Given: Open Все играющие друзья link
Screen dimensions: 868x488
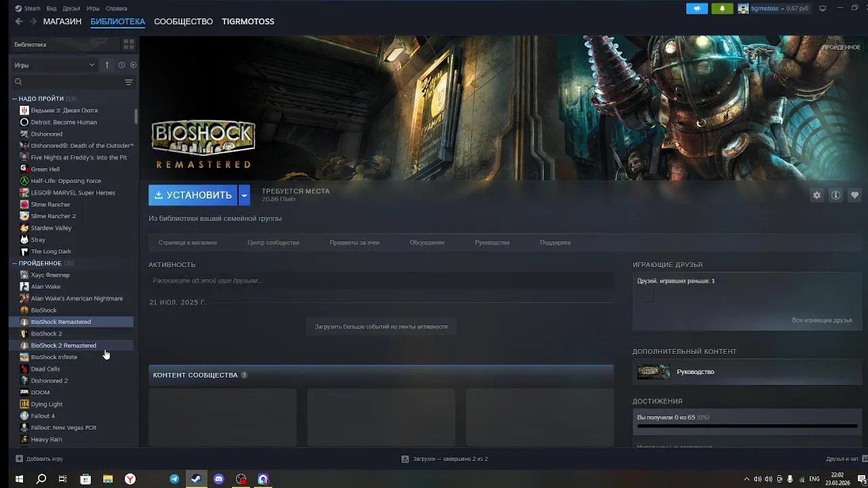Looking at the screenshot, I should click(x=822, y=321).
